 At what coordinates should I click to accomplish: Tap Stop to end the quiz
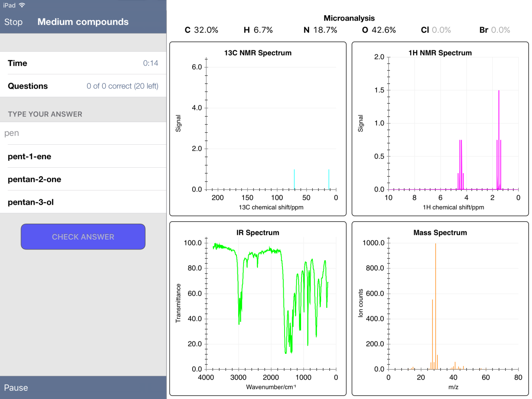coord(13,22)
